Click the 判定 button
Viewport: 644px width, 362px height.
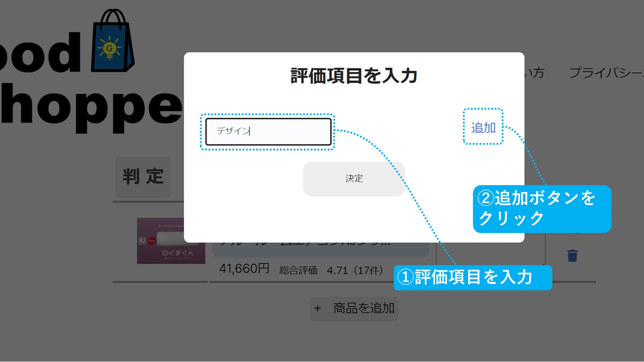tap(143, 177)
